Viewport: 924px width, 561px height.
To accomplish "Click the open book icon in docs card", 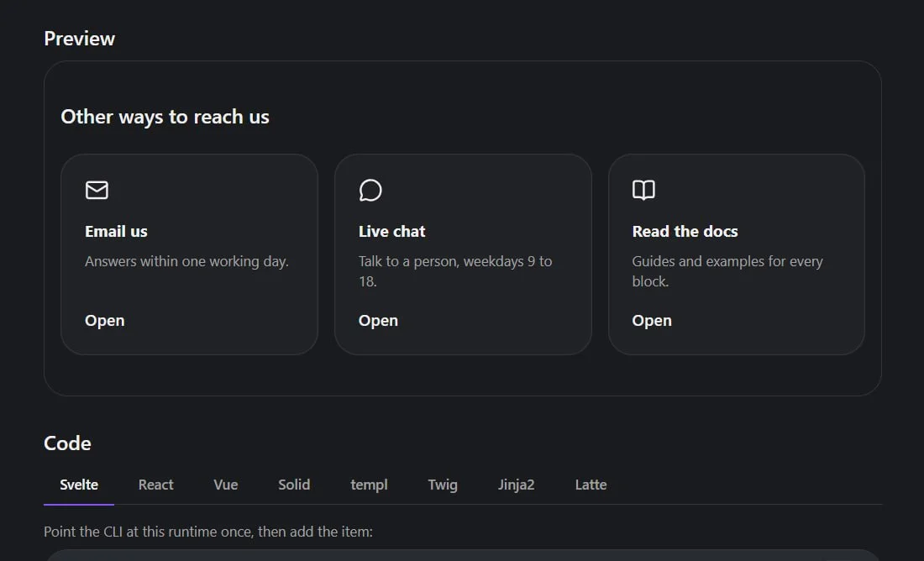I will (x=643, y=191).
